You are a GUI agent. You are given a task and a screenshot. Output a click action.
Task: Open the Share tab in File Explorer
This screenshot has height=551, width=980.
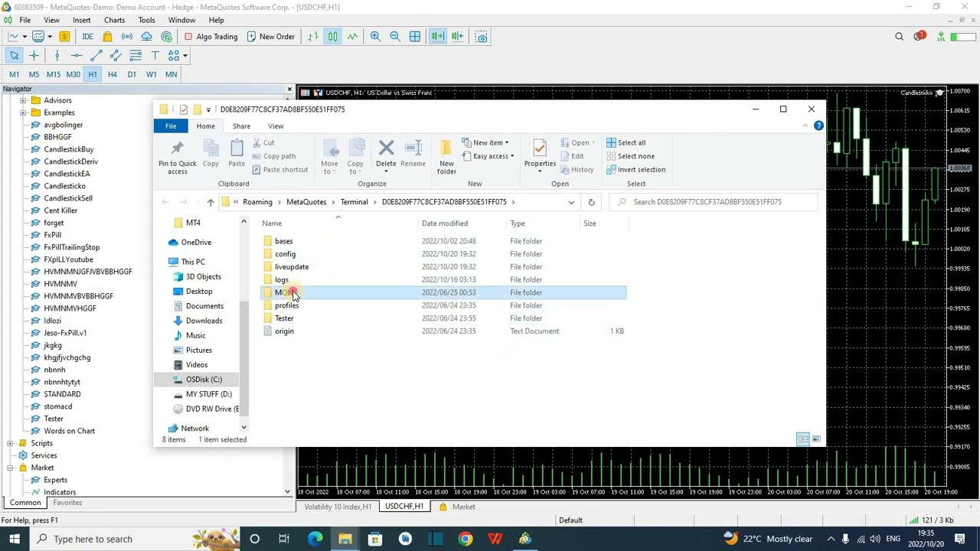tap(241, 126)
